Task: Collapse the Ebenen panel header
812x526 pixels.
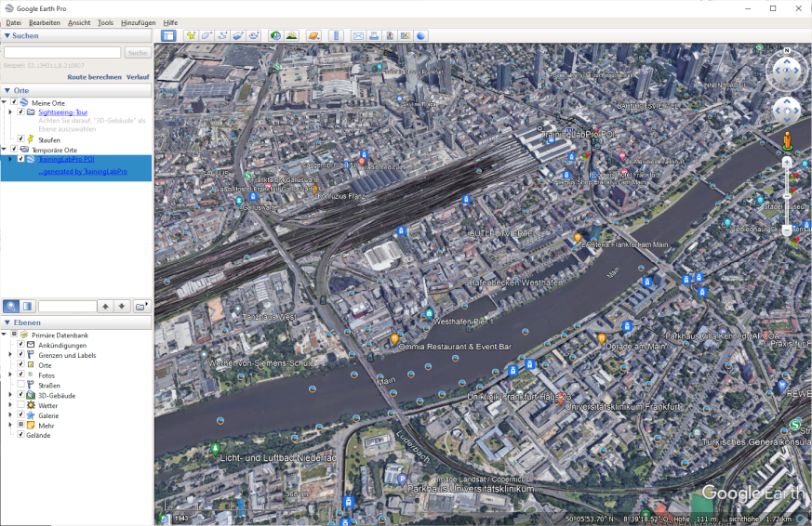Action: 76,322
